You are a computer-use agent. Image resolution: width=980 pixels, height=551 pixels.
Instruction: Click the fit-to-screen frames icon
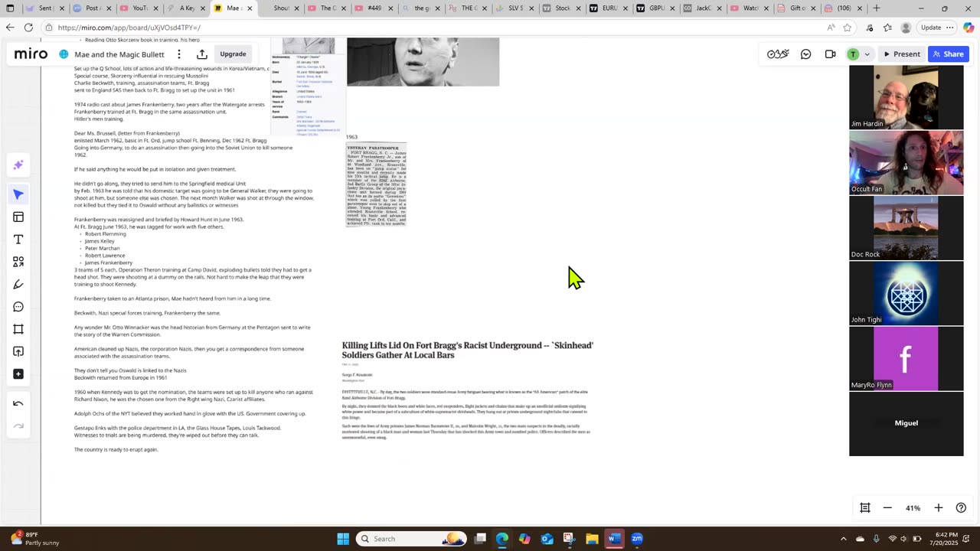tap(865, 508)
